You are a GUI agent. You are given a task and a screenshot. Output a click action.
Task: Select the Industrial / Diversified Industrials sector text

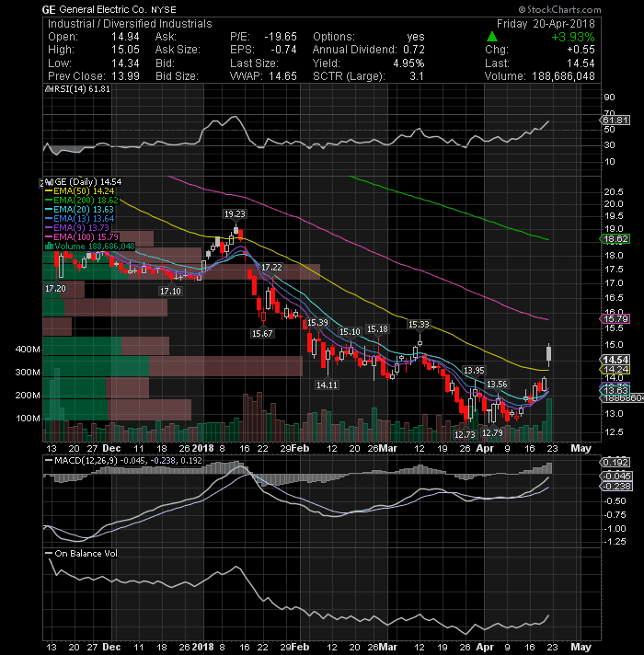click(130, 24)
